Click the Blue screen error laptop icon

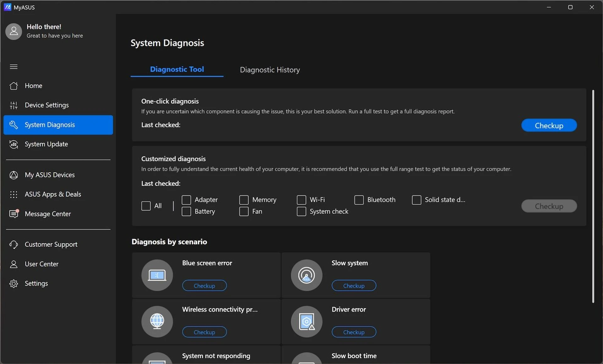click(157, 275)
